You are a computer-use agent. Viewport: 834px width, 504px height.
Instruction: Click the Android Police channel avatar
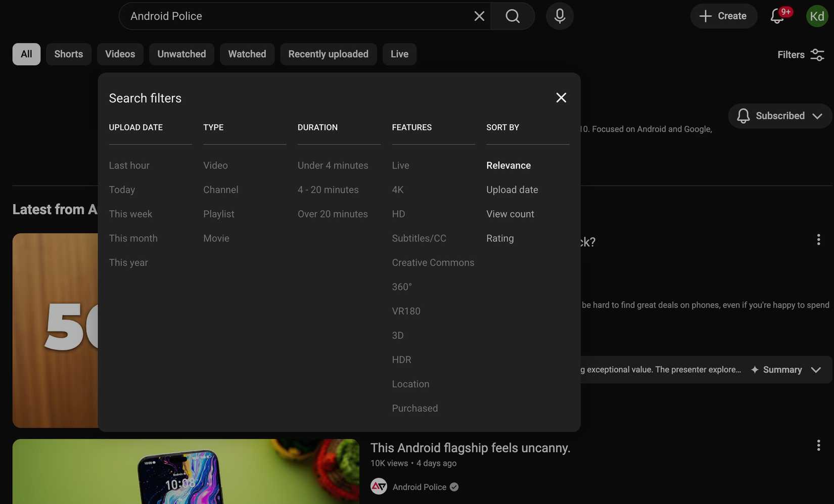tap(378, 486)
